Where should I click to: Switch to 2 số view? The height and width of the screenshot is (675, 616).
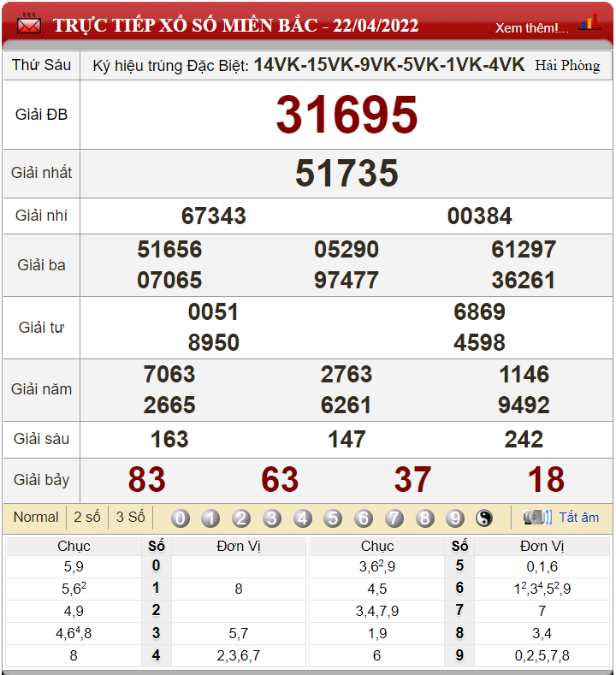[x=87, y=517]
